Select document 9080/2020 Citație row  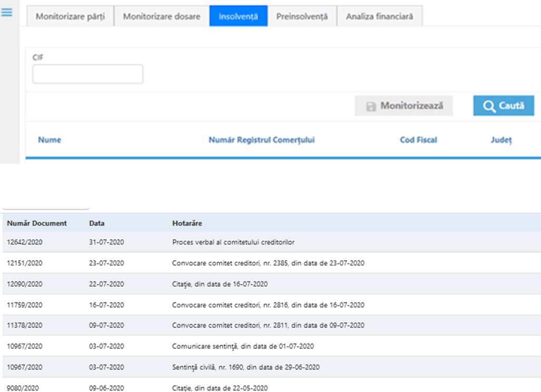[x=25, y=388]
